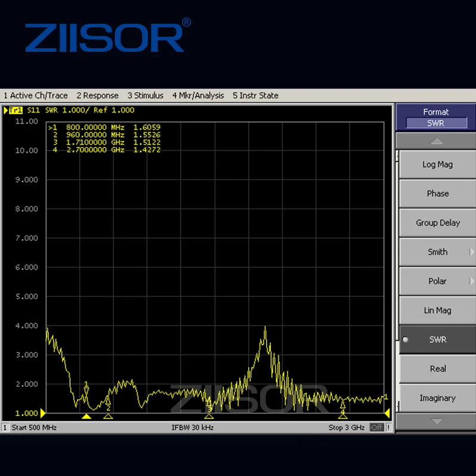Click marker 3 triangle on the frequency axis
This screenshot has width=476, height=476.
209,416
